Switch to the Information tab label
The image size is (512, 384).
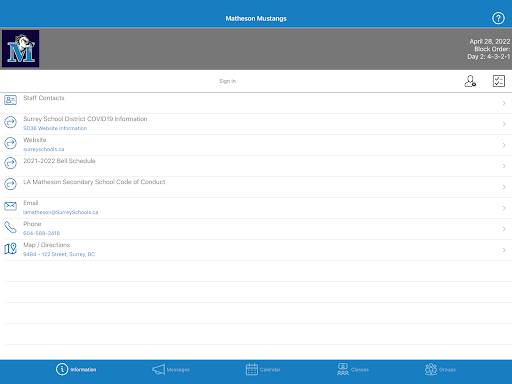click(x=83, y=370)
